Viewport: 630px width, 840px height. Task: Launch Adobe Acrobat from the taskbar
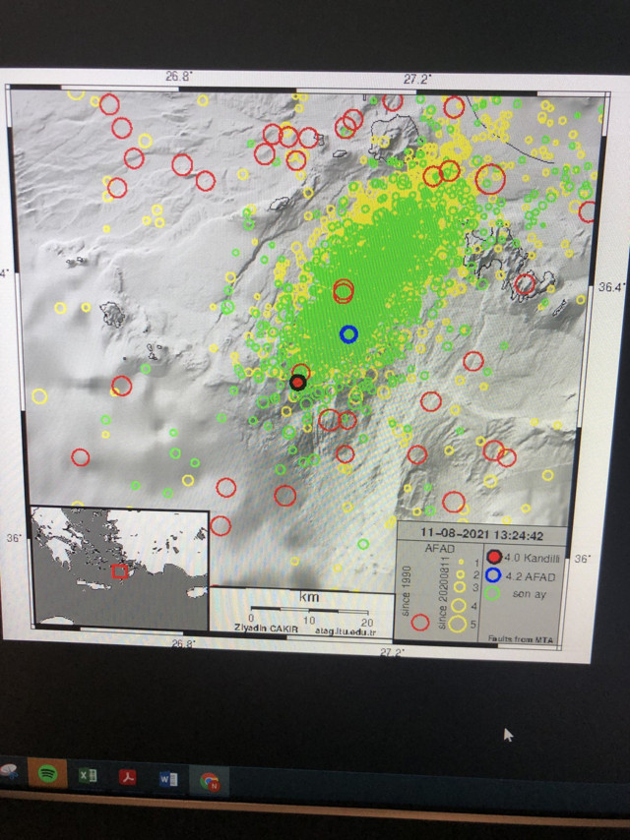(128, 777)
